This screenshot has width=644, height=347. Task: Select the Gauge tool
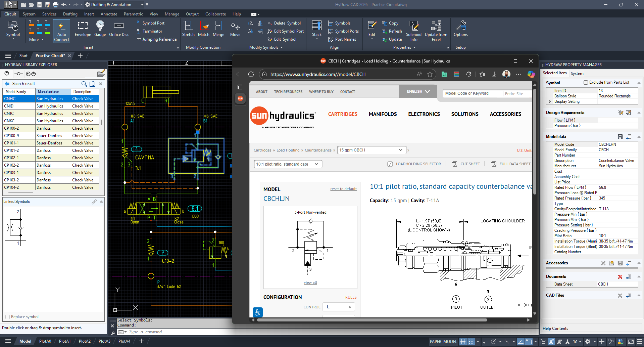[100, 30]
